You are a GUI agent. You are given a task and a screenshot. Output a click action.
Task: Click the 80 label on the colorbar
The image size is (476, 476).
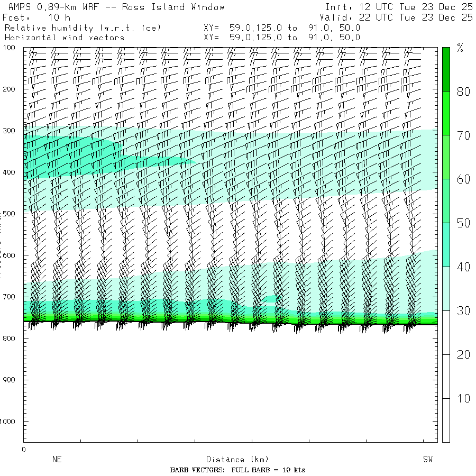coord(463,91)
